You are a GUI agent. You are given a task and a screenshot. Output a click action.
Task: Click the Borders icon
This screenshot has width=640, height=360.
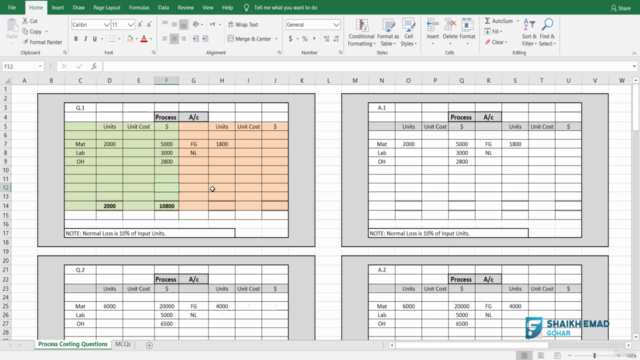point(112,39)
